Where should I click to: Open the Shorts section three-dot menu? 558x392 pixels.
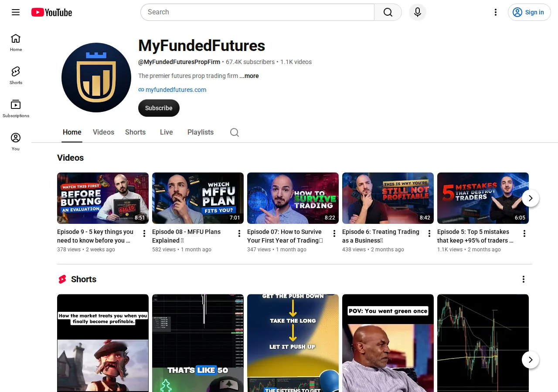pos(524,279)
